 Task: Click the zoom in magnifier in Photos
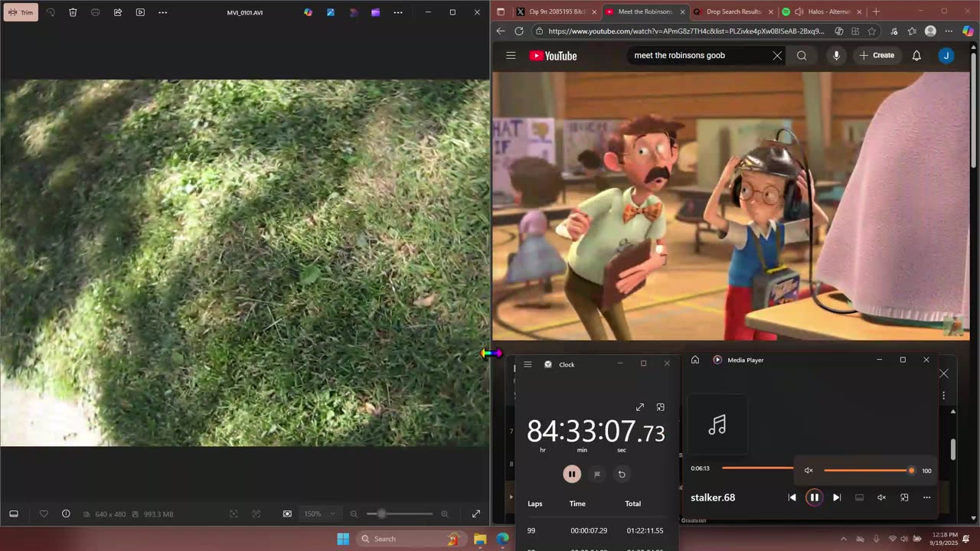click(x=445, y=514)
